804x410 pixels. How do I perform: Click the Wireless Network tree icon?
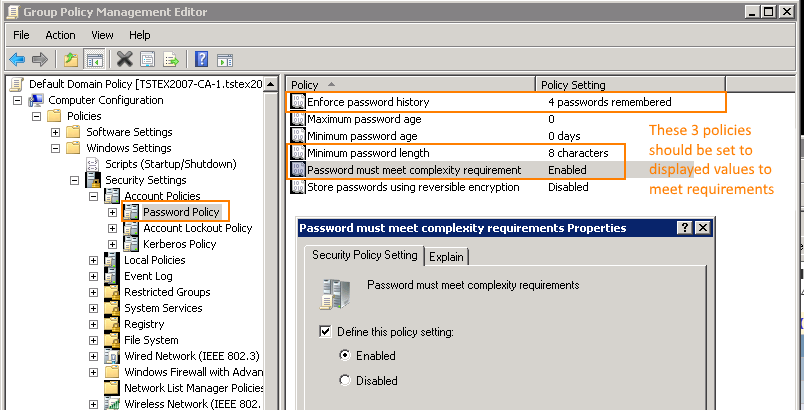coord(112,404)
